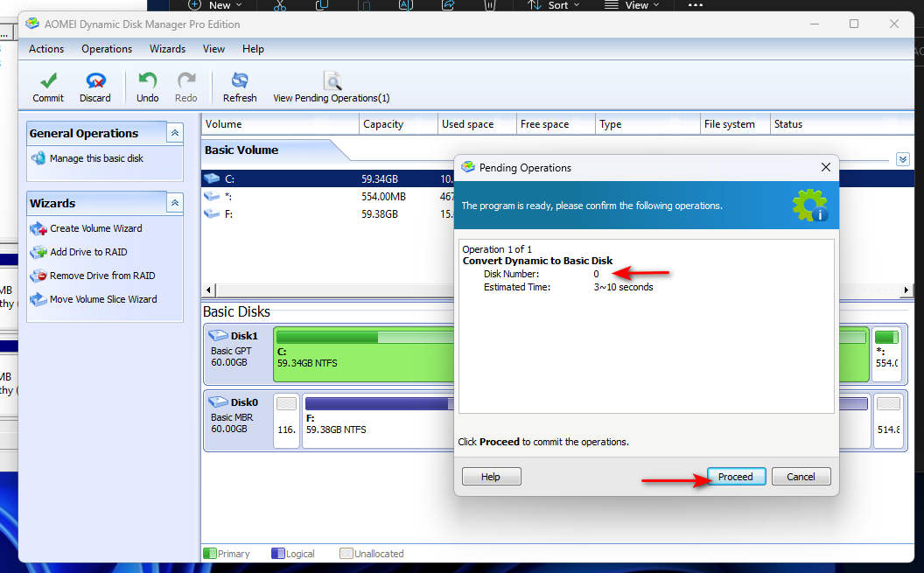Image resolution: width=924 pixels, height=573 pixels.
Task: Start the Move Volume Slice Wizard
Action: [x=103, y=299]
